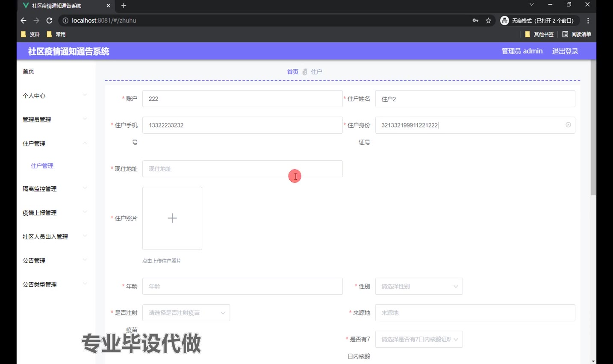Click the 住户 breadcrumb item
Image resolution: width=613 pixels, height=364 pixels.
tap(317, 72)
